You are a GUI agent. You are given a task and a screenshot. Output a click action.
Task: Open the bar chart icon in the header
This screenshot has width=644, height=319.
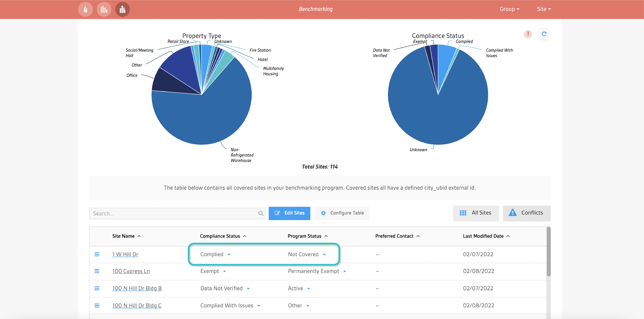click(104, 9)
